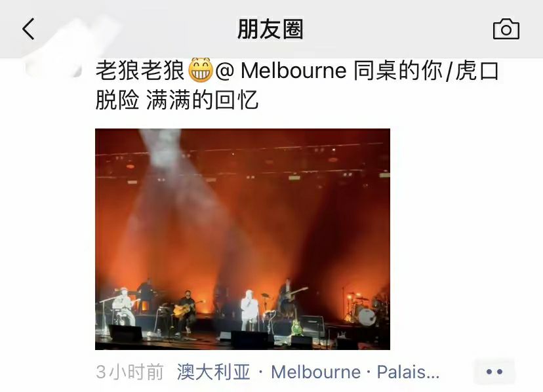Open the 澳大利亚 · Melbourne · Palais location link
This screenshot has height=392, width=543.
click(308, 372)
